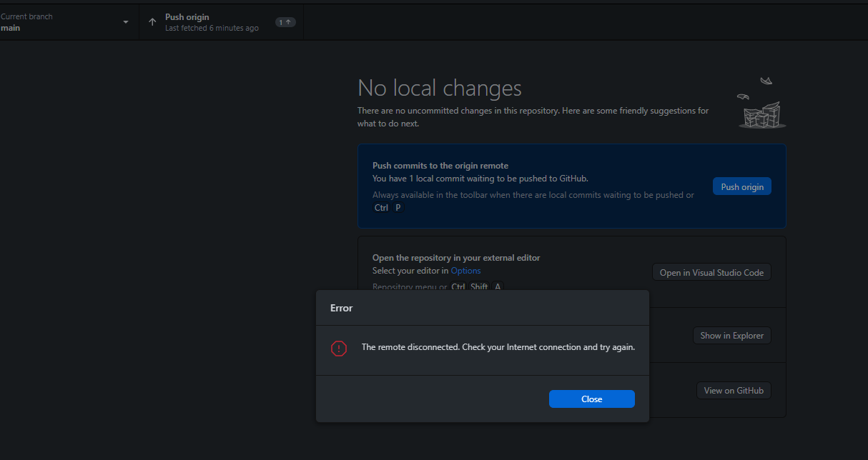Click the Last fetched 6 minutes ago text

pos(212,29)
